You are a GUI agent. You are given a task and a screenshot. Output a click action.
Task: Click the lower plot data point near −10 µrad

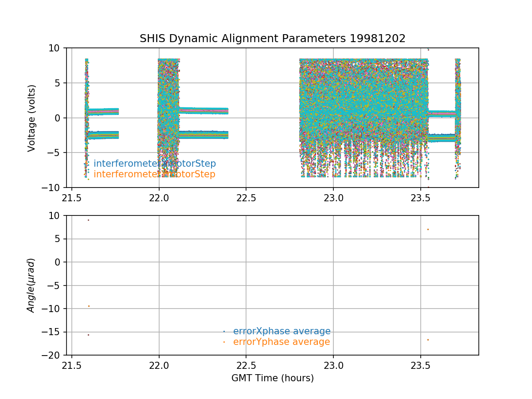click(x=89, y=306)
